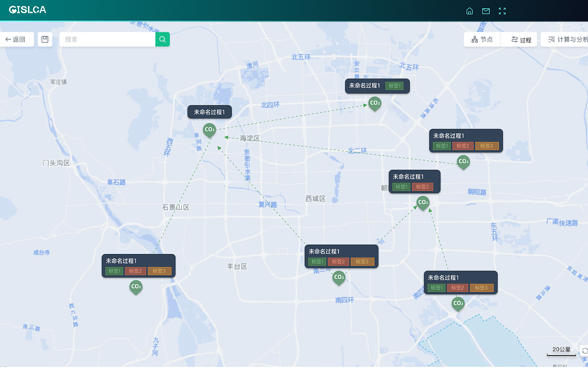Click the 门头沟区 district label
The height and width of the screenshot is (368, 588).
pos(56,163)
